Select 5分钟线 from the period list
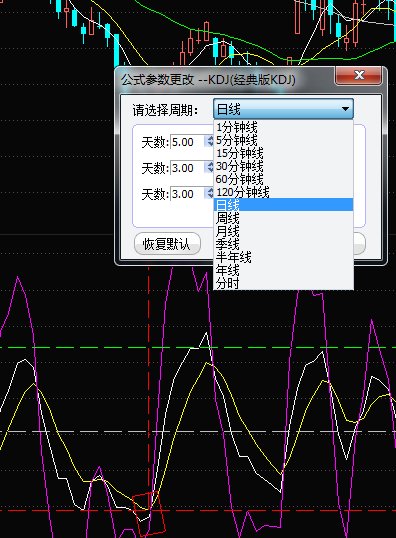 pyautogui.click(x=283, y=140)
